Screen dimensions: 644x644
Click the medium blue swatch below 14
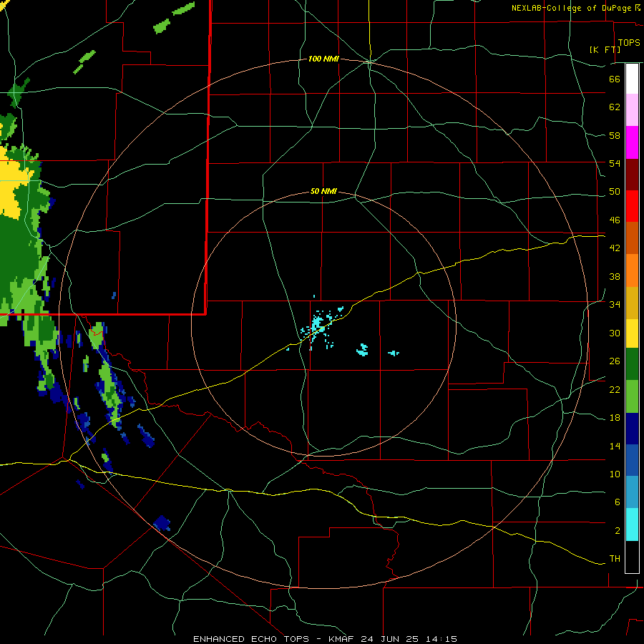click(632, 460)
